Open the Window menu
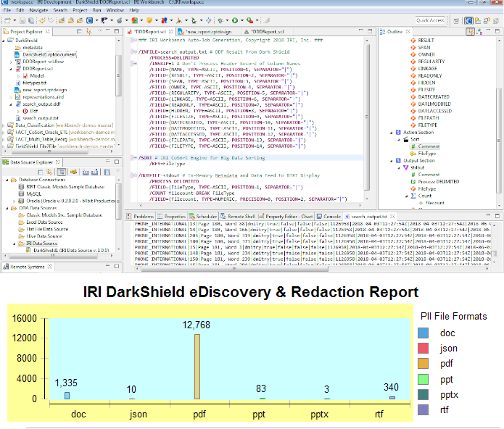Screen dimensions: 504x429 pyautogui.click(x=115, y=10)
